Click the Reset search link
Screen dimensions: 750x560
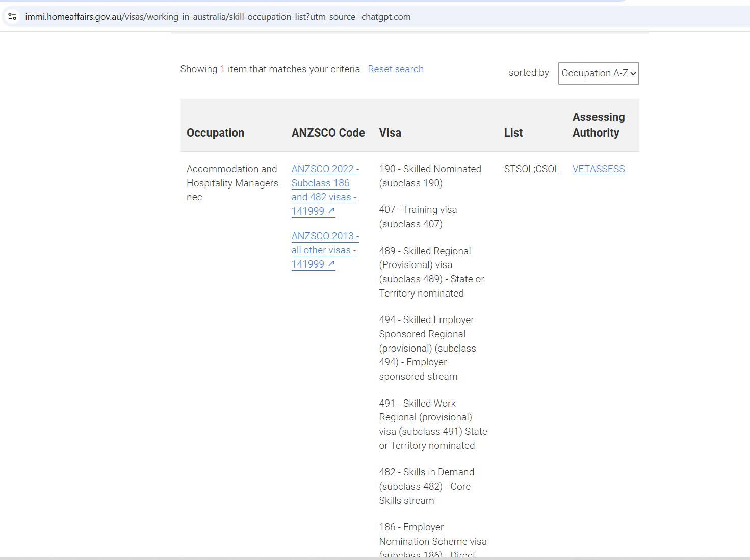pos(396,69)
